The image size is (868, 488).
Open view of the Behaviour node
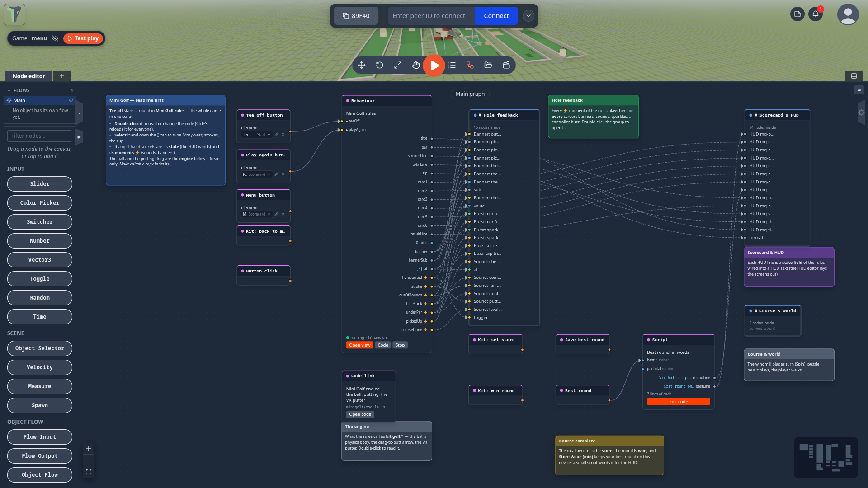359,345
